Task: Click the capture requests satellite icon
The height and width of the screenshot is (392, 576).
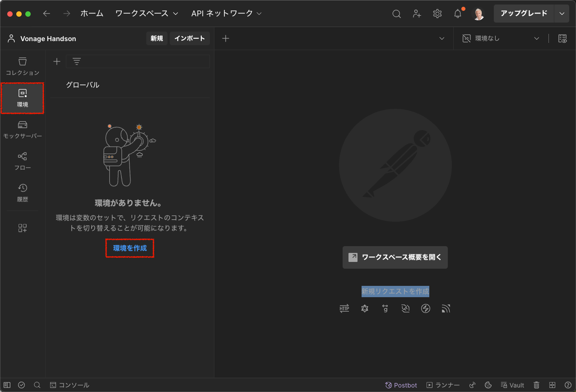Action: (x=473, y=385)
